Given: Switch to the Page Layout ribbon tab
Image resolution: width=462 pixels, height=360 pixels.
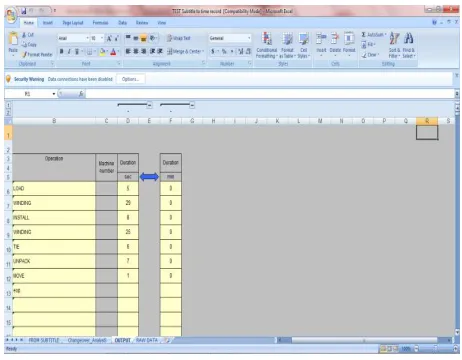Looking at the screenshot, I should click(73, 23).
